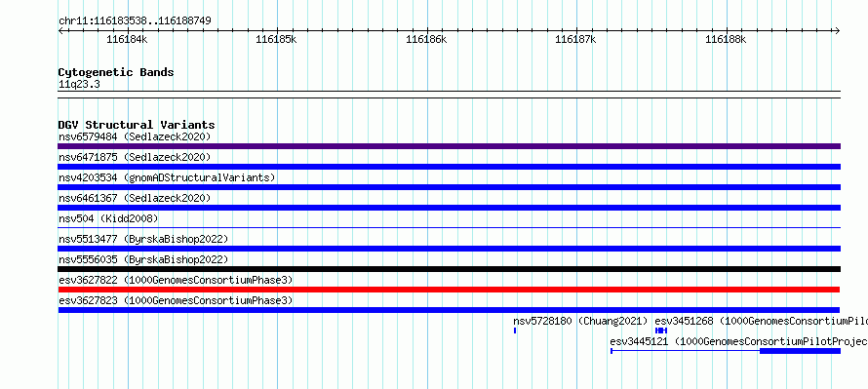Select the small nsv5728180 variant marker

click(515, 331)
